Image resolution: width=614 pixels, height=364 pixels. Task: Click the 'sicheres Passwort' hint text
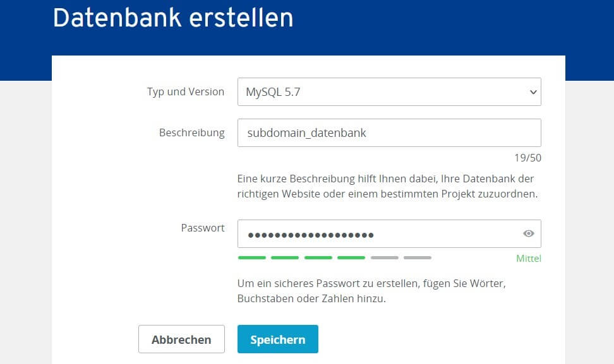[371, 291]
